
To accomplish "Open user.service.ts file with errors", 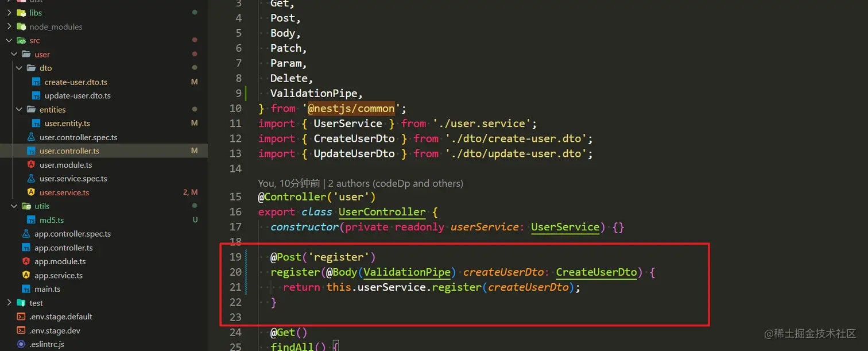I will 64,192.
